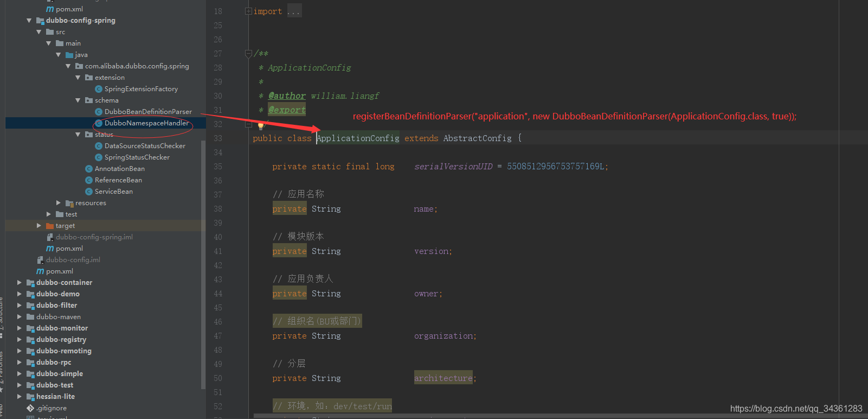Select SpringExtensionFactory in project tree
The width and height of the screenshot is (868, 419).
141,89
